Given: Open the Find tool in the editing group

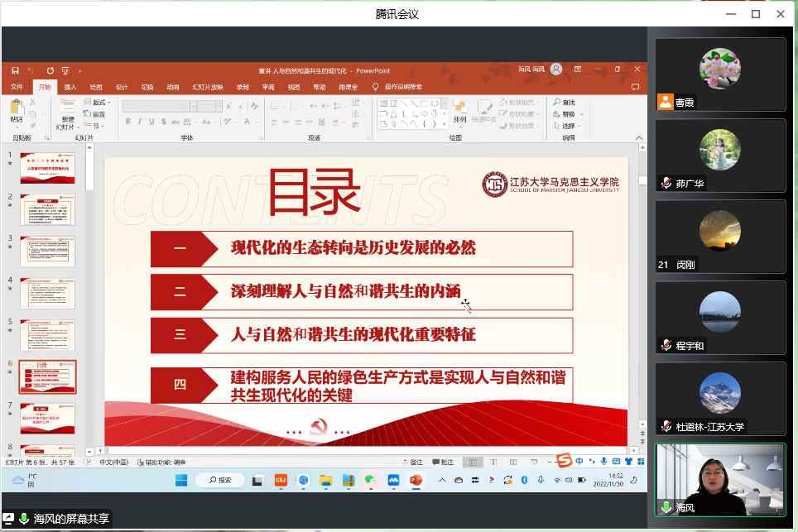Looking at the screenshot, I should 563,103.
